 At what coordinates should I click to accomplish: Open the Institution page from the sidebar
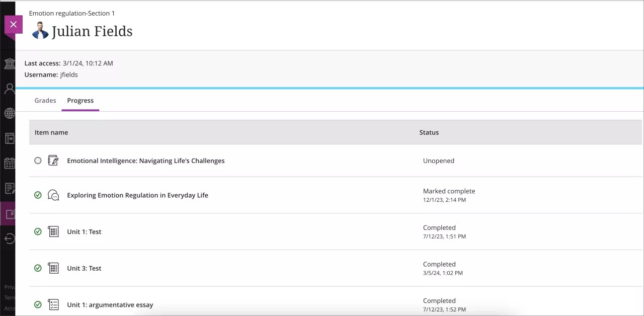point(10,63)
